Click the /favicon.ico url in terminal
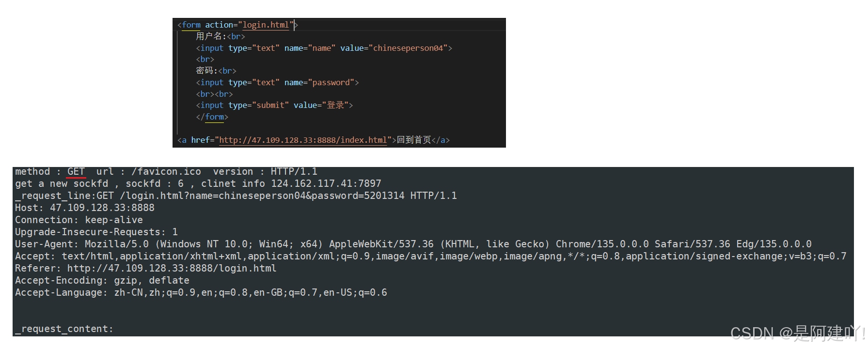 pyautogui.click(x=166, y=171)
